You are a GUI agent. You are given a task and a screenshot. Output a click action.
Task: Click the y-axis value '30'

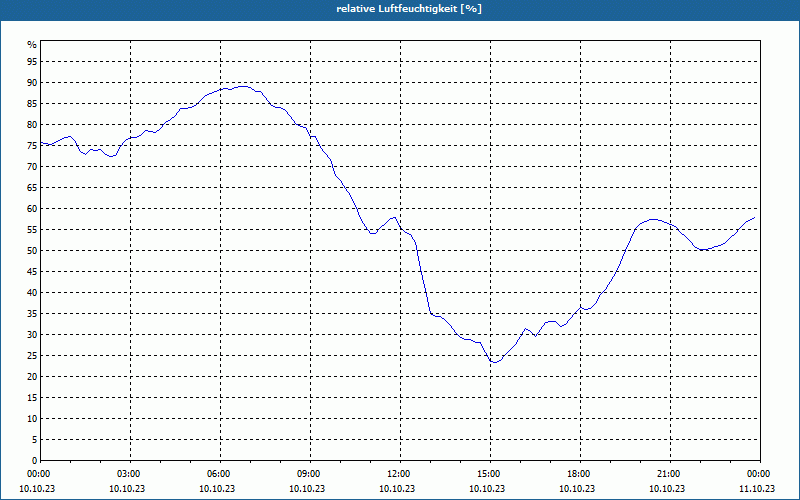click(32, 335)
